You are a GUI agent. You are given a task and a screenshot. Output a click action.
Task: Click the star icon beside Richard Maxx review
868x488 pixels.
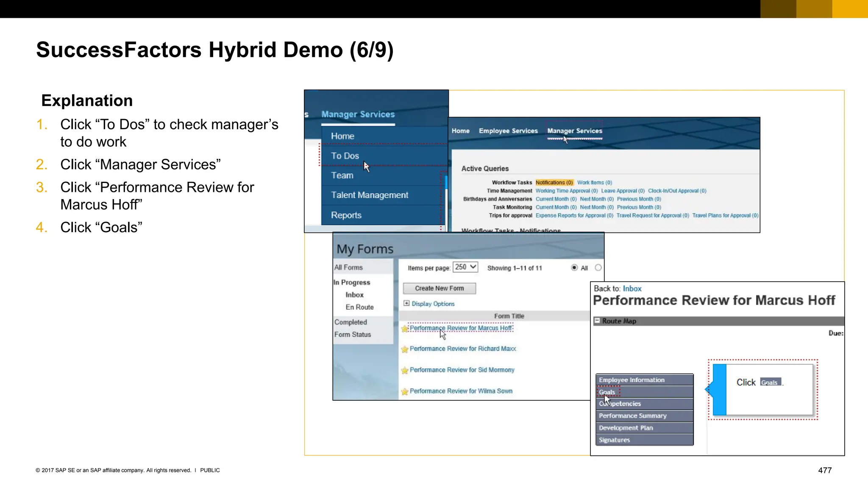pyautogui.click(x=405, y=349)
